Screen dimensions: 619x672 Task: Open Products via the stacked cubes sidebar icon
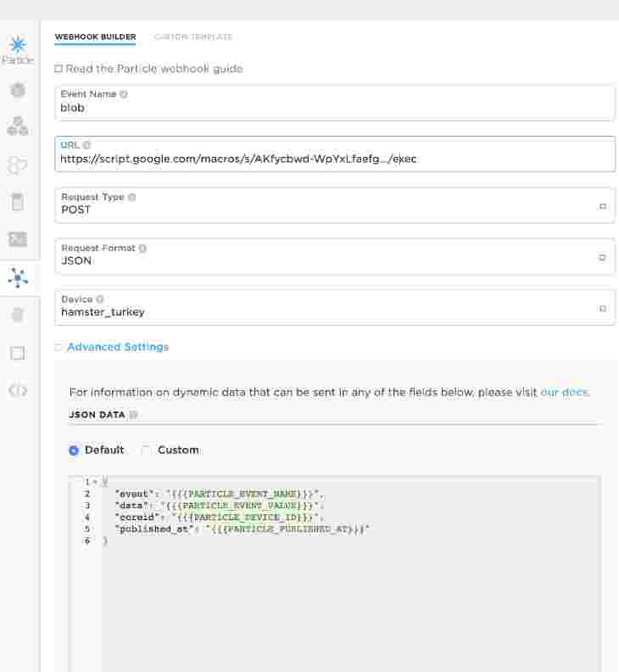pos(18,126)
